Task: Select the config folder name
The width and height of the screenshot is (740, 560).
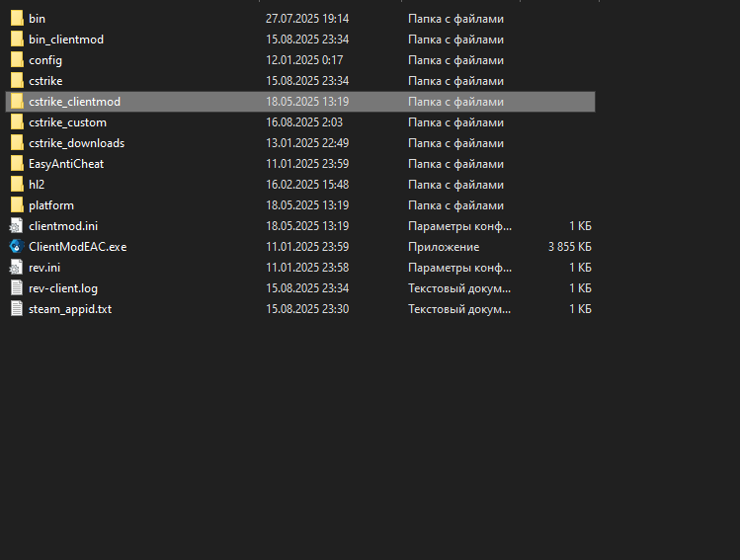Action: point(45,60)
